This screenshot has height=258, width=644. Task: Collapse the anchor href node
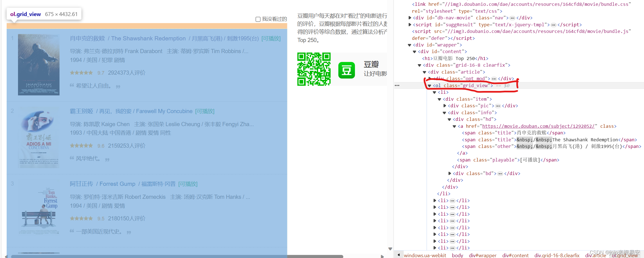(x=454, y=126)
